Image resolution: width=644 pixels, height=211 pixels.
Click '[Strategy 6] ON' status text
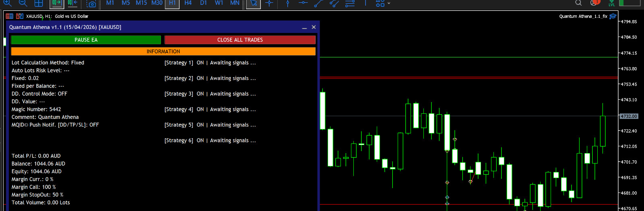tap(184, 140)
